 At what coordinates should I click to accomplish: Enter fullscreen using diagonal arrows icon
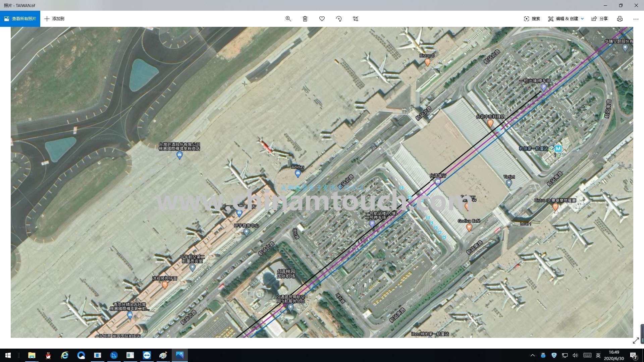pyautogui.click(x=636, y=341)
